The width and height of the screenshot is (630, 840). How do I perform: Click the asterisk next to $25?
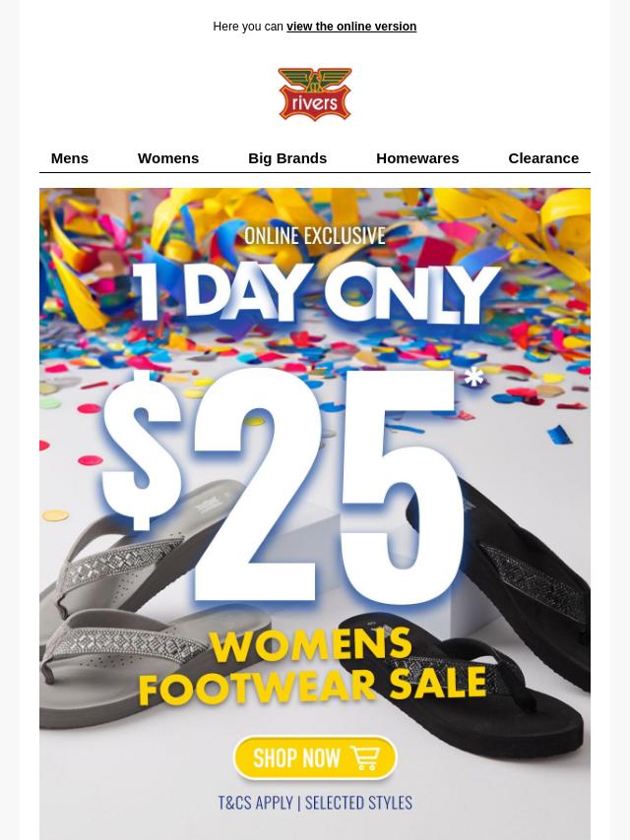473,377
